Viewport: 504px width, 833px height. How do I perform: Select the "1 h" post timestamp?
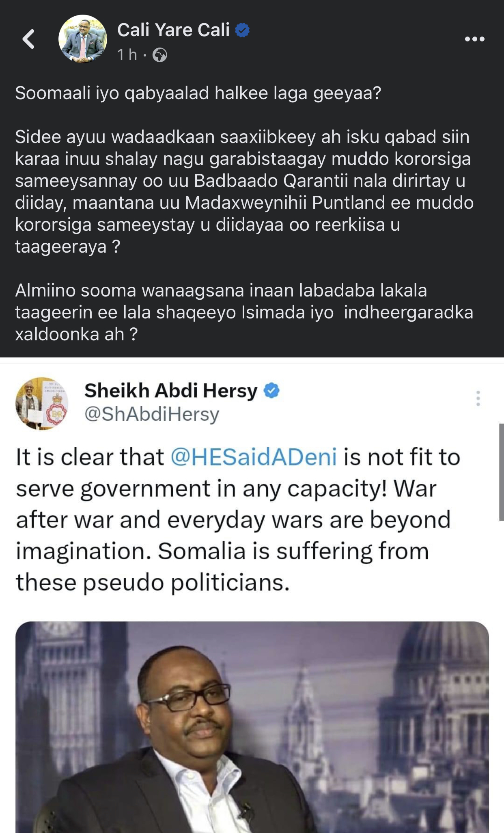click(127, 55)
